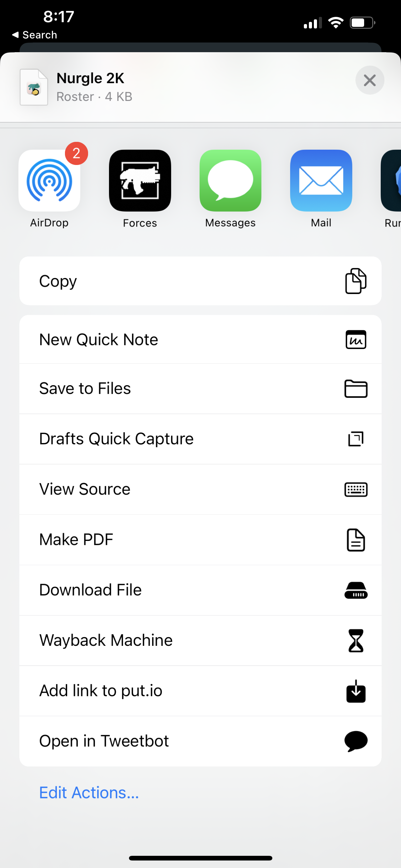Image resolution: width=401 pixels, height=868 pixels.
Task: Choose Drafts Quick Capture action
Action: (x=200, y=439)
